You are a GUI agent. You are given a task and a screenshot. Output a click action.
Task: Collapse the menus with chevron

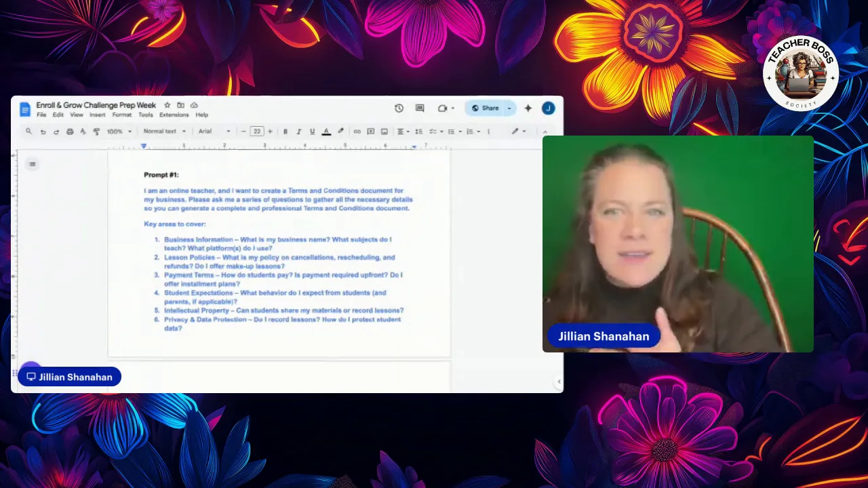click(545, 131)
